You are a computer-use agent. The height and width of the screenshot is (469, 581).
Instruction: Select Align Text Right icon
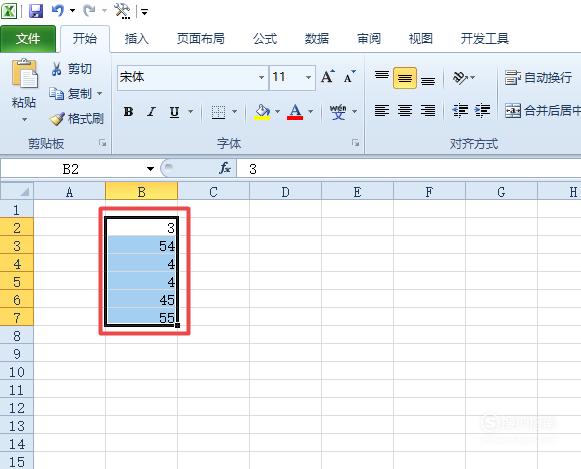point(428,110)
